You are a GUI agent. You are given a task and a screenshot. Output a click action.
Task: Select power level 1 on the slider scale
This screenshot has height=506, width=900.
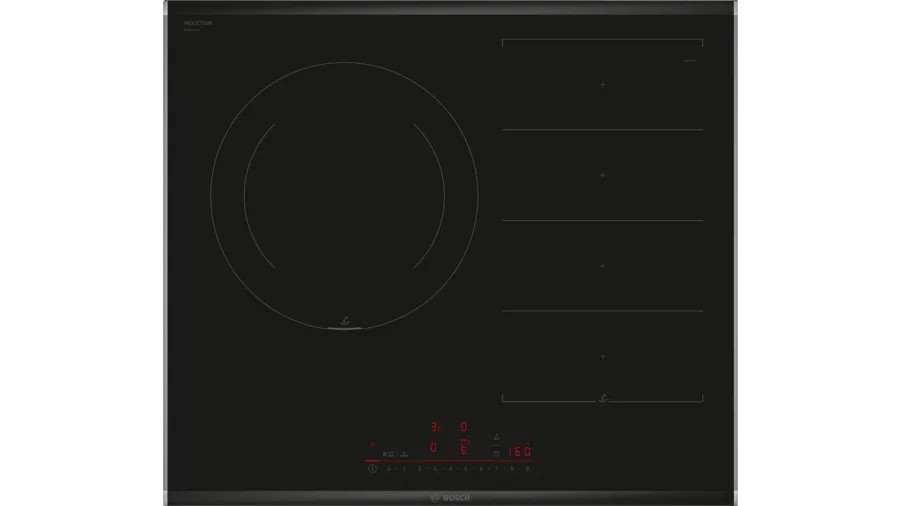pos(402,468)
